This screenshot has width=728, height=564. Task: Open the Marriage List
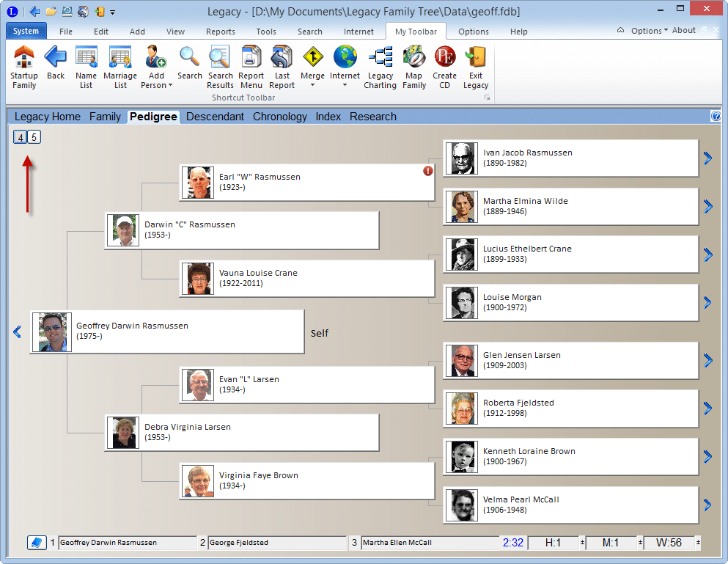[x=120, y=67]
